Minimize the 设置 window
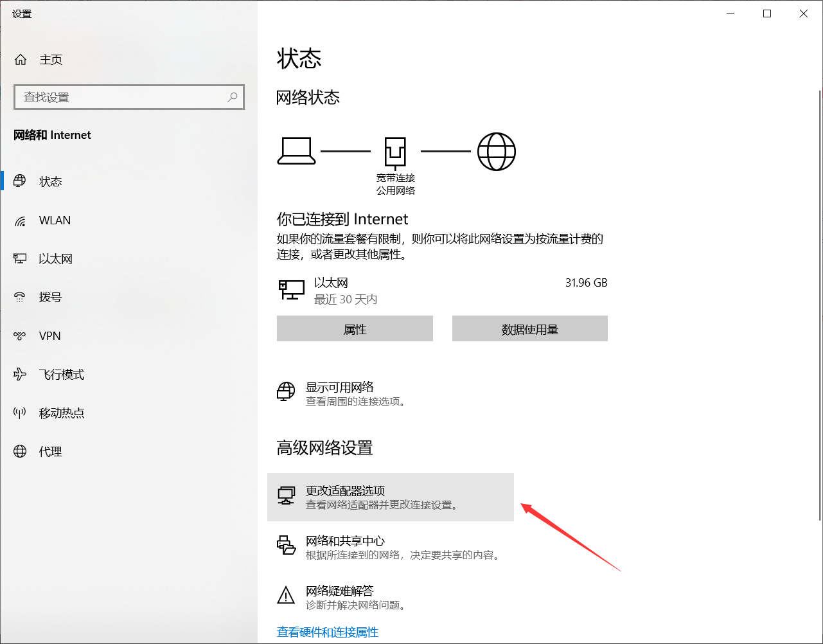 [x=730, y=13]
